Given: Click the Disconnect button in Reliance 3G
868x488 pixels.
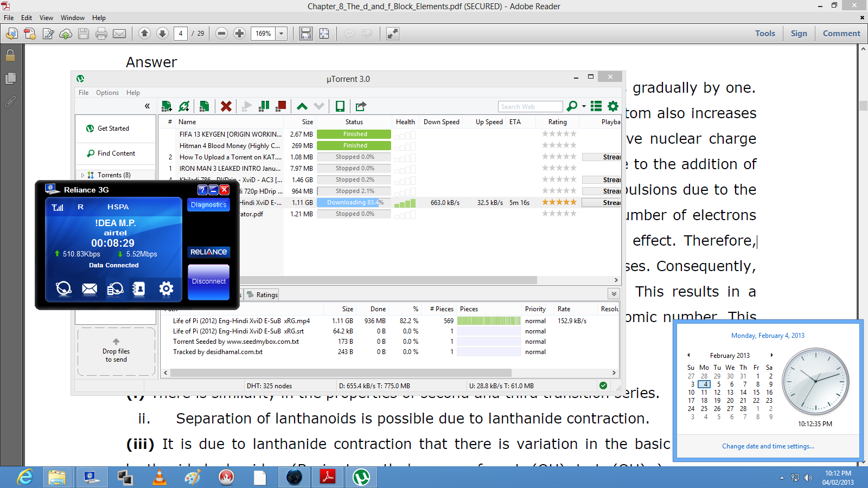Looking at the screenshot, I should tap(209, 281).
